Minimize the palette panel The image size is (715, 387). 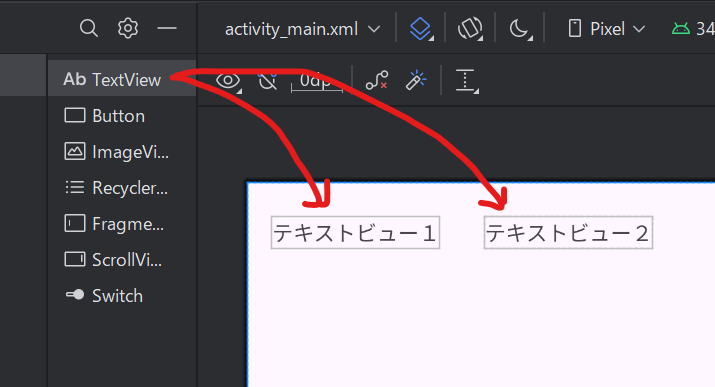pyautogui.click(x=167, y=28)
